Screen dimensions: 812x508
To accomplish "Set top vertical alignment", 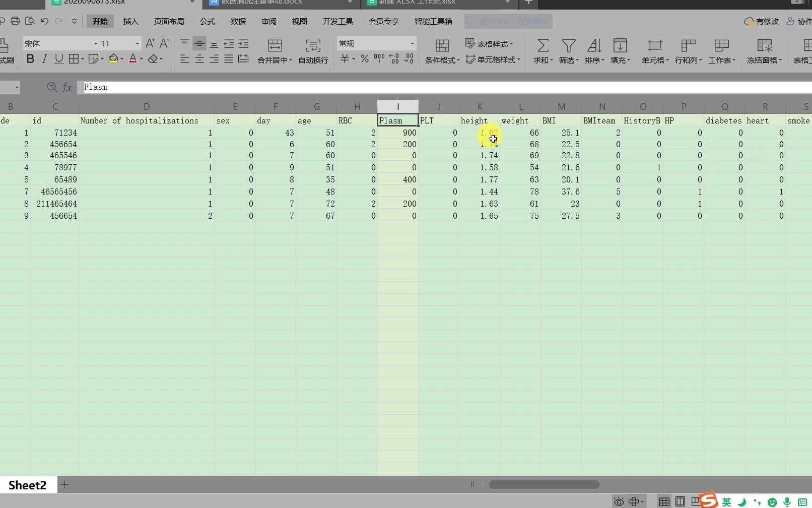I will [185, 43].
